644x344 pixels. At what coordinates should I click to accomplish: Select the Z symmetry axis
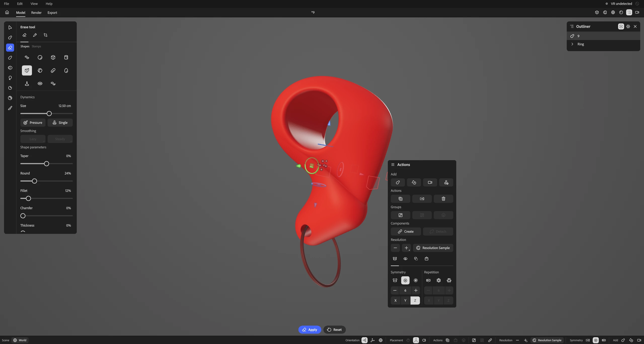(415, 300)
